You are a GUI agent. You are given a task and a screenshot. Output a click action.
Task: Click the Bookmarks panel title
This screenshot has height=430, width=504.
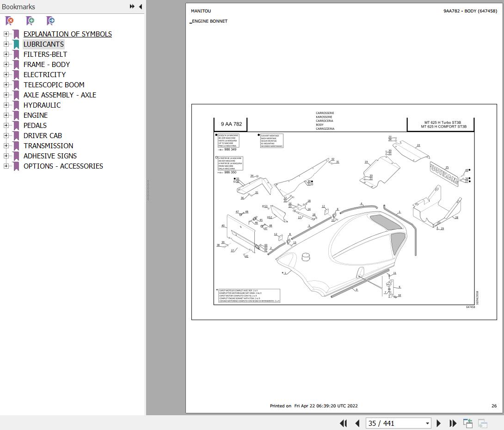pos(18,7)
